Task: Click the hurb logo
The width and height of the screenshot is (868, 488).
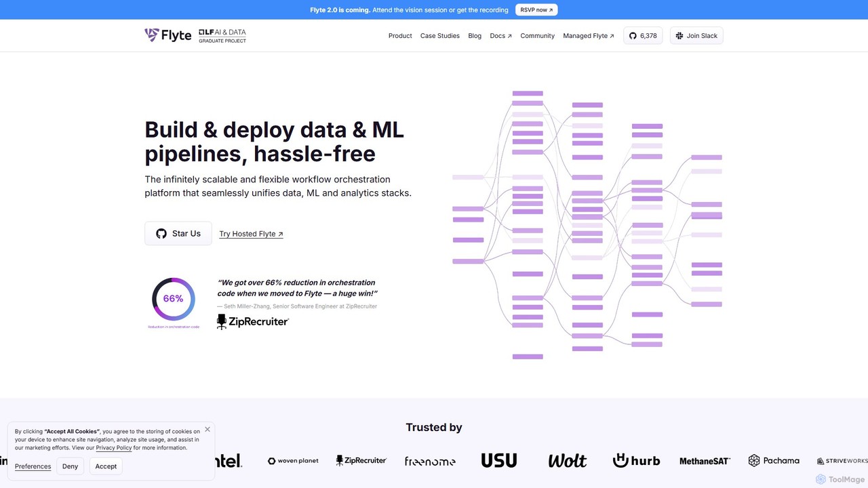Action: coord(636,461)
